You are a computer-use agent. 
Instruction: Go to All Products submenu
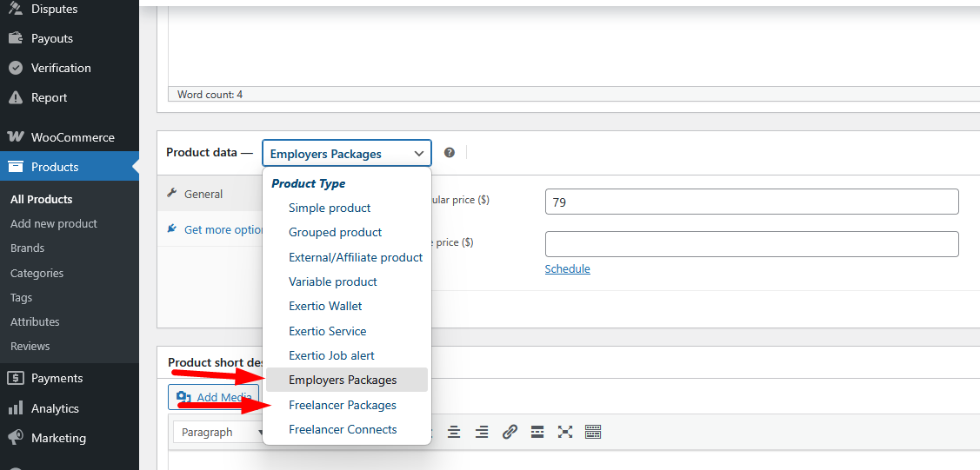pos(41,199)
